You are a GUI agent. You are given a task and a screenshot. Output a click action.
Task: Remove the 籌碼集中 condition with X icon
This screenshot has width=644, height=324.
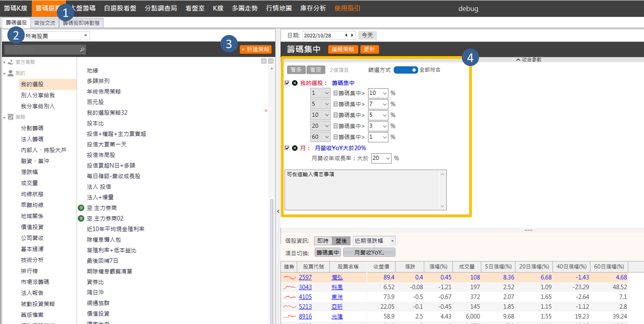pyautogui.click(x=295, y=83)
